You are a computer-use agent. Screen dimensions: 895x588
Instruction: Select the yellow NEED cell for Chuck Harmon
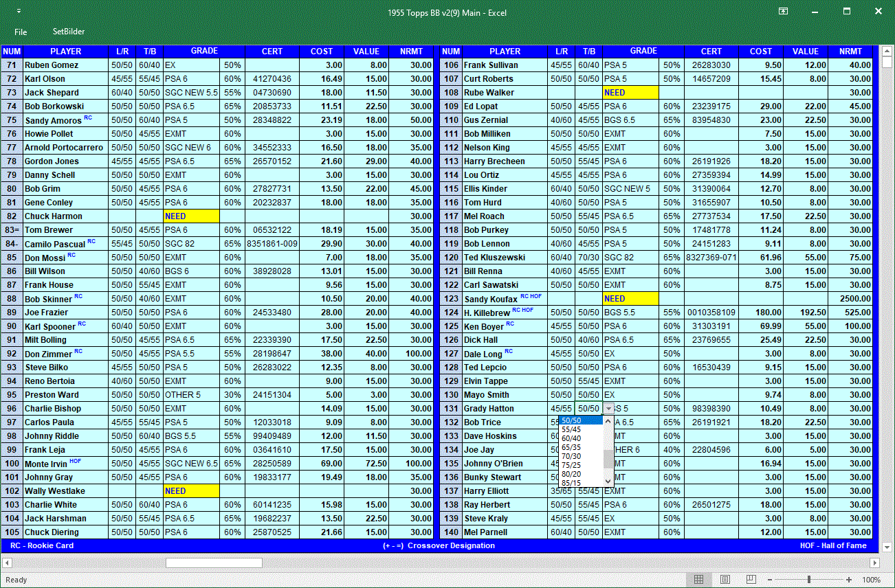191,216
